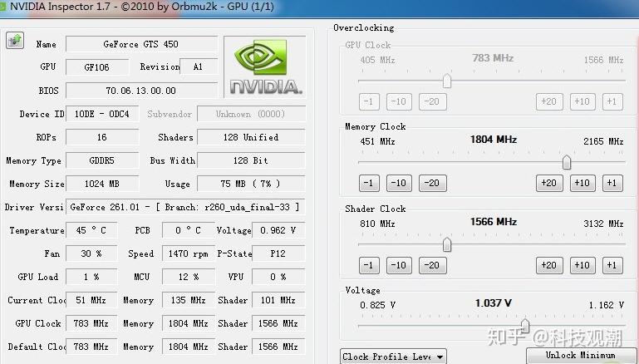639x364 pixels.
Task: Click Shader Clock +10 button
Action: point(582,265)
